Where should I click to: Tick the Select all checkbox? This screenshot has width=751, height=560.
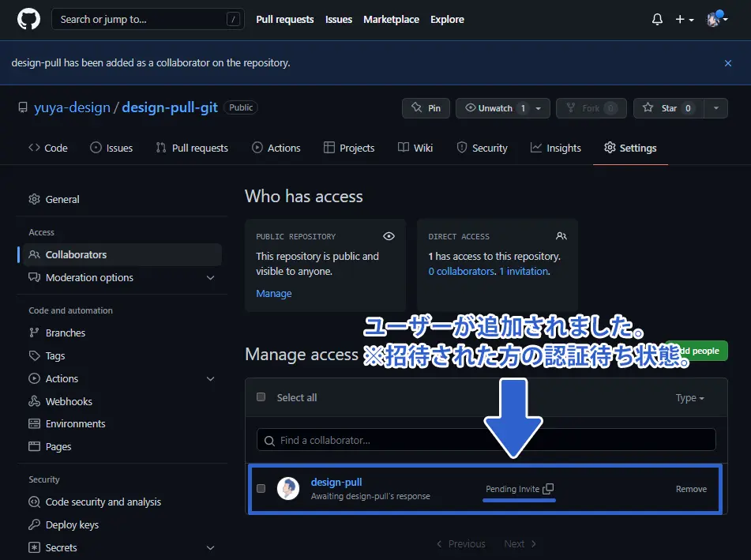pos(261,397)
